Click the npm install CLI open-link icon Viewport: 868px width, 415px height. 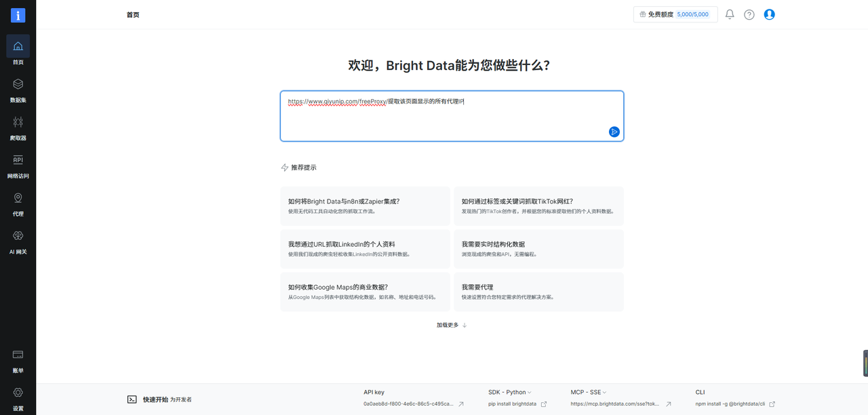click(x=772, y=404)
